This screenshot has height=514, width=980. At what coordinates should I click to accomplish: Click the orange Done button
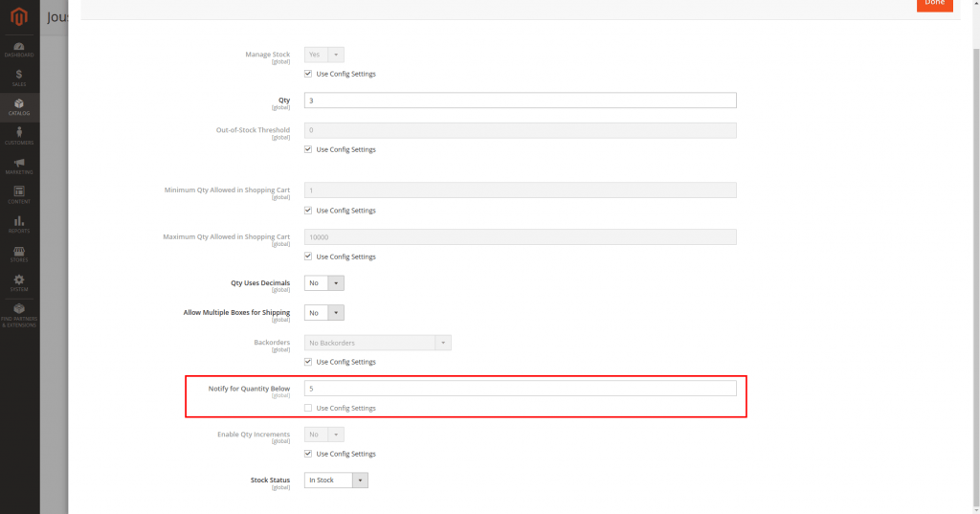point(934,5)
